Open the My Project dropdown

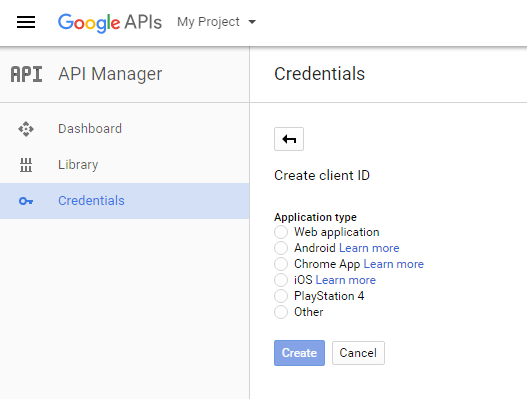coord(216,22)
